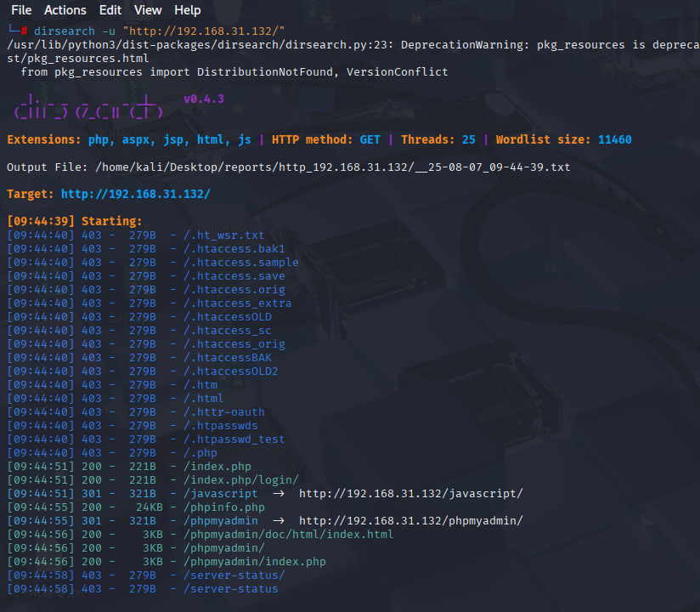Click the /.ht_wsr.txt result path
Viewport: 700px width, 612px height.
tap(224, 235)
